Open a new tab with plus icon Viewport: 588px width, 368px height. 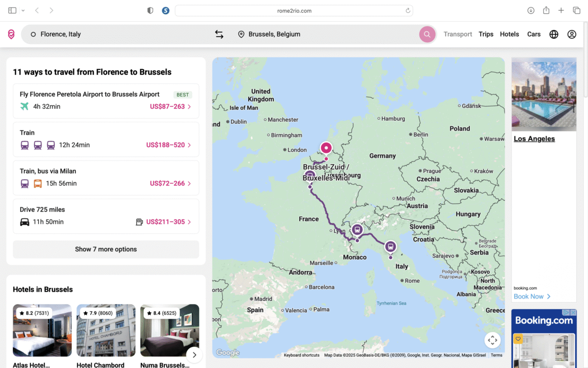coord(561,10)
